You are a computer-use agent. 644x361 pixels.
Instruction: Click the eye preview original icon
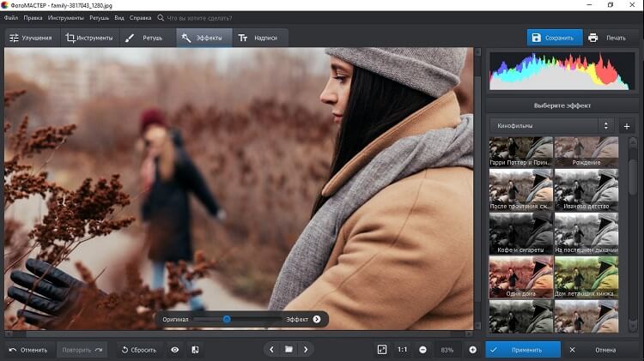pyautogui.click(x=175, y=350)
